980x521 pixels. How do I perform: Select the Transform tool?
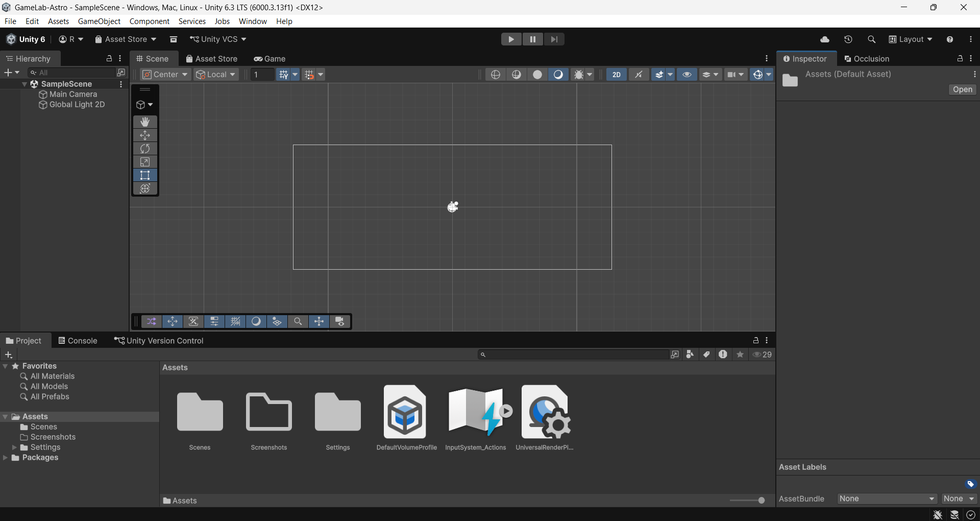pyautogui.click(x=145, y=188)
